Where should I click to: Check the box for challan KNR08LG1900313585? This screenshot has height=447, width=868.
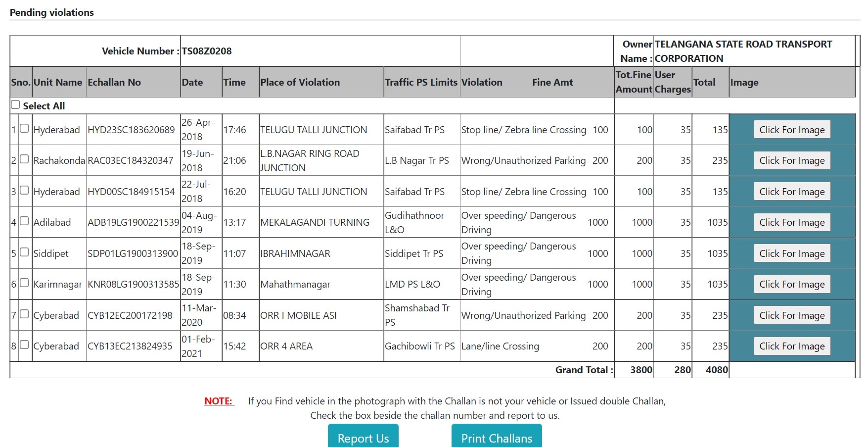click(24, 283)
